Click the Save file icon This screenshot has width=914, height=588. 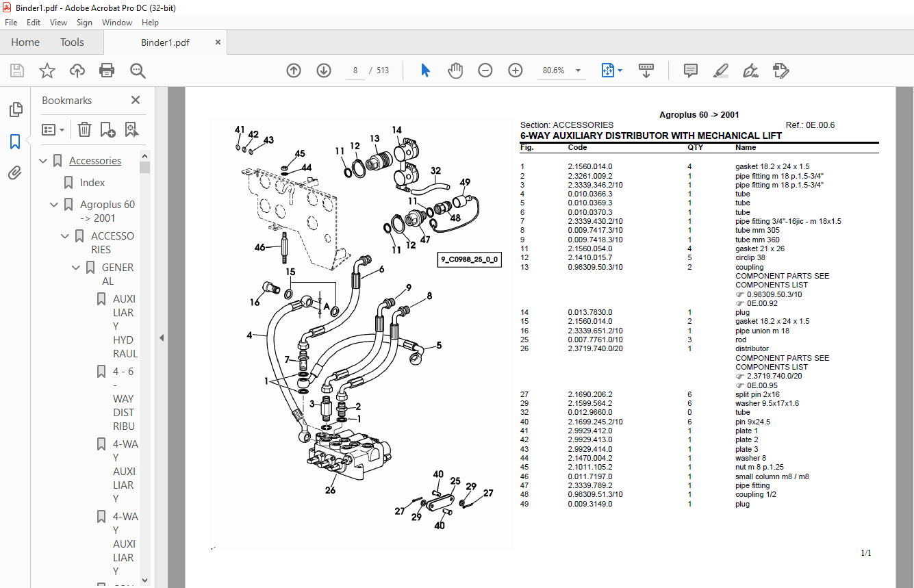coord(17,71)
